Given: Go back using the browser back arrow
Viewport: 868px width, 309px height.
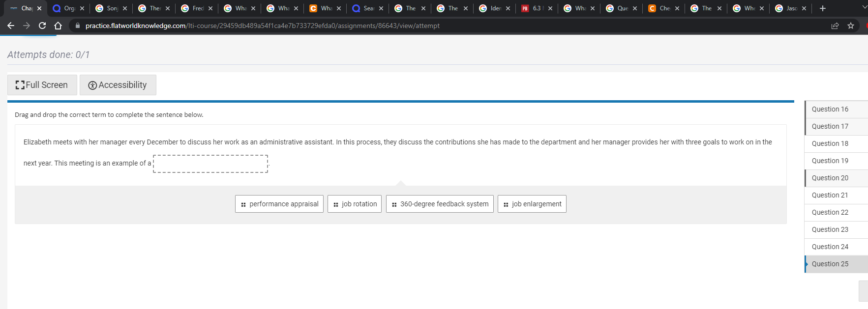Looking at the screenshot, I should pos(11,26).
